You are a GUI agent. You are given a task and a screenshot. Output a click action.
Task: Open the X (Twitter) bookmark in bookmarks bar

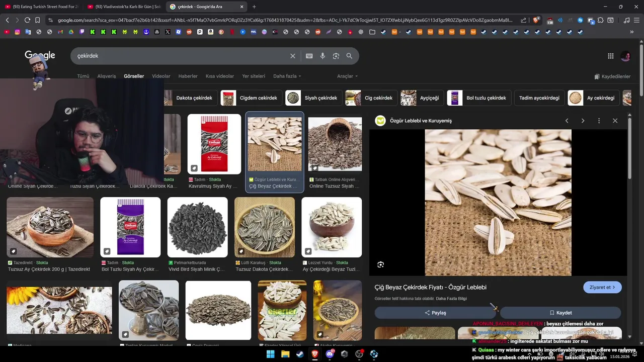point(168,32)
